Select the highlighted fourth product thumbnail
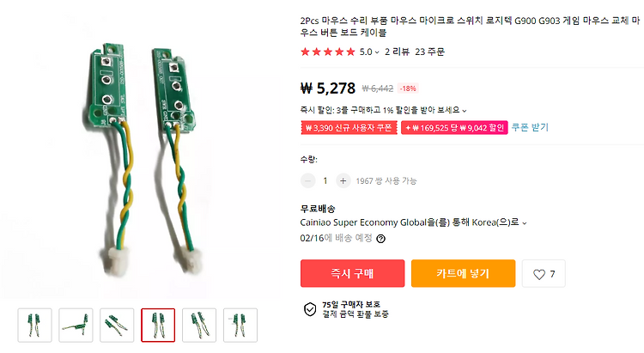This screenshot has width=644, height=353. tap(158, 325)
